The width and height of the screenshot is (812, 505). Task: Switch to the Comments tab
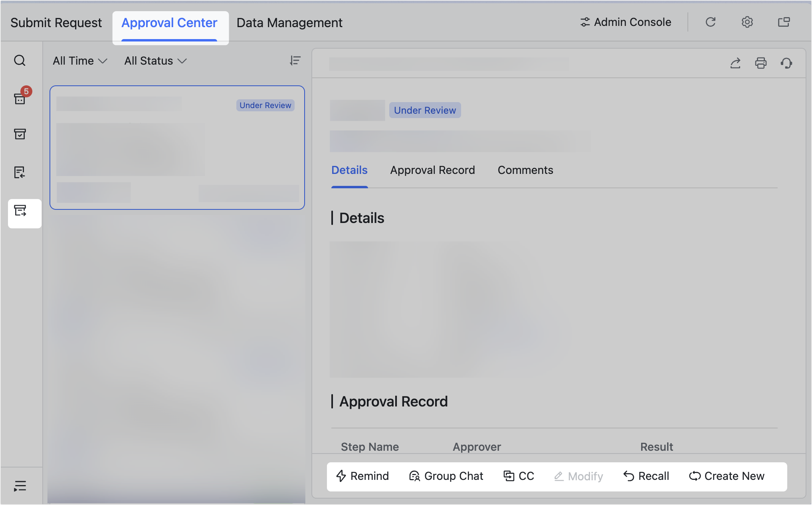pos(525,170)
